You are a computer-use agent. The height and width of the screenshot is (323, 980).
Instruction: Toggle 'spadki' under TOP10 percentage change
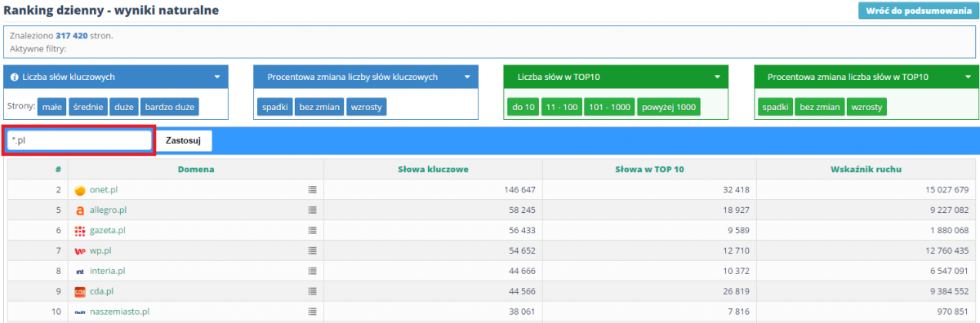(775, 107)
